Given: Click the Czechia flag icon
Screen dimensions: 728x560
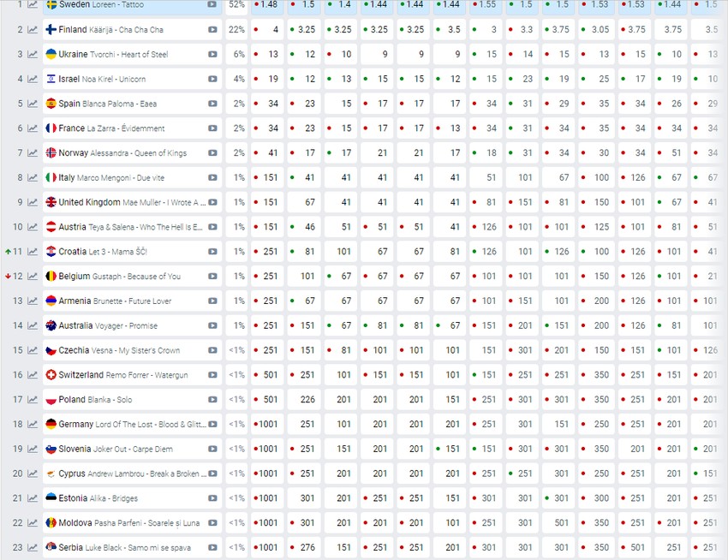Looking at the screenshot, I should [51, 350].
